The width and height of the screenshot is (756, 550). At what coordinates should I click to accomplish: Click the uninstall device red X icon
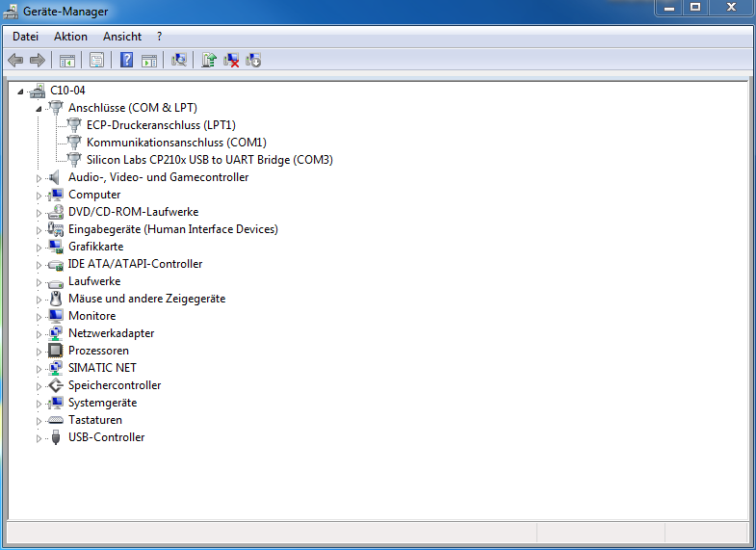coord(231,61)
